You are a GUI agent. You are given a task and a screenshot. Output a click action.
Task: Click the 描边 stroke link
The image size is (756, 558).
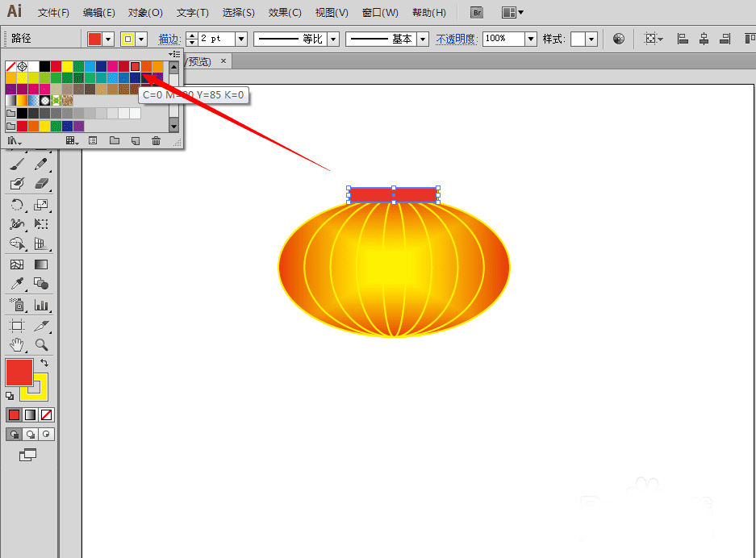coord(169,39)
